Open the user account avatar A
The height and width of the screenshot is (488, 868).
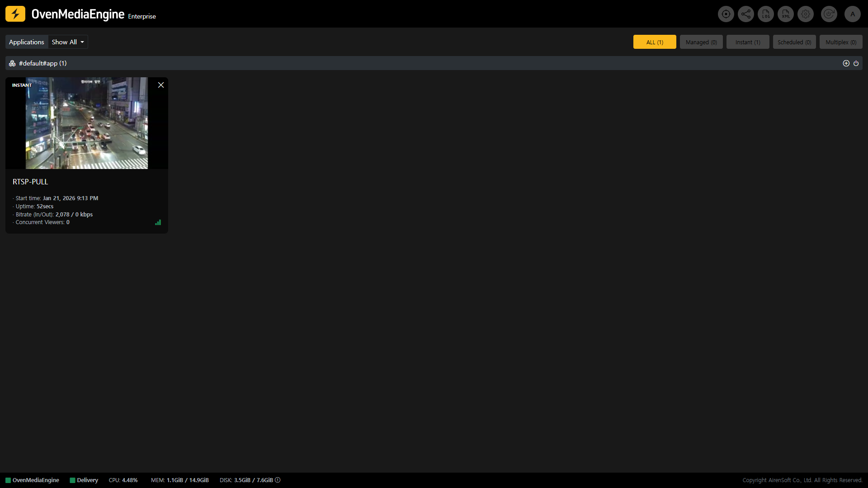(852, 14)
